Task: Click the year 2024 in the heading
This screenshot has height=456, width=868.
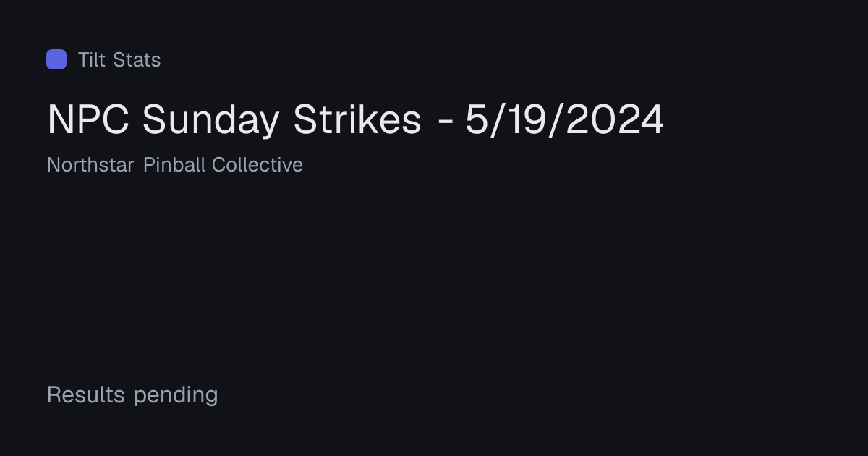Action: pyautogui.click(x=615, y=119)
